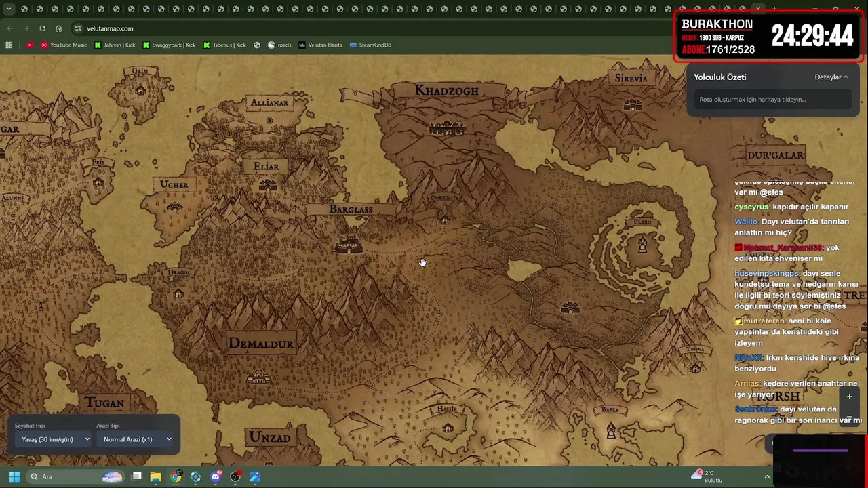Screen dimensions: 868x488
Task: Click the Windows Start button
Action: click(14, 476)
